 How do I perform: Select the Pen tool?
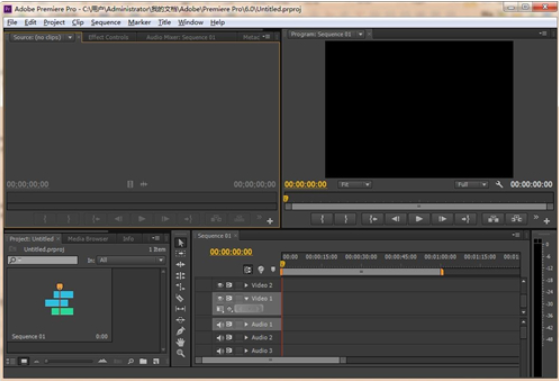180,331
